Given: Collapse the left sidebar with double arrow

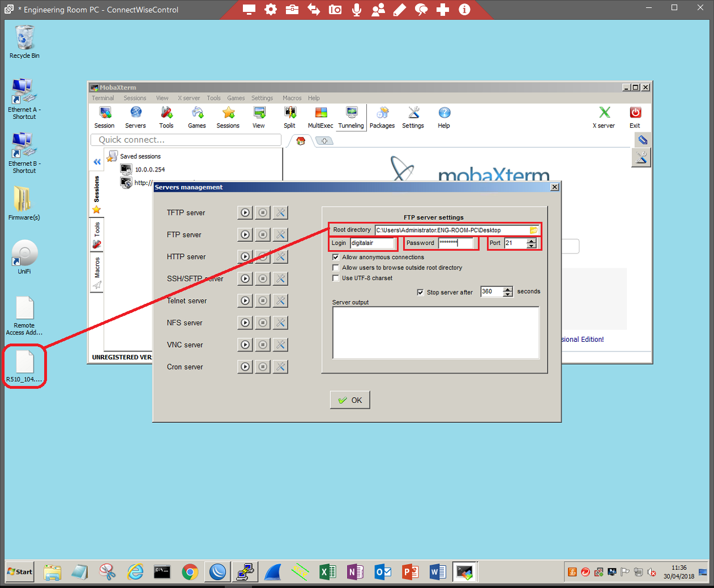Looking at the screenshot, I should click(x=97, y=162).
